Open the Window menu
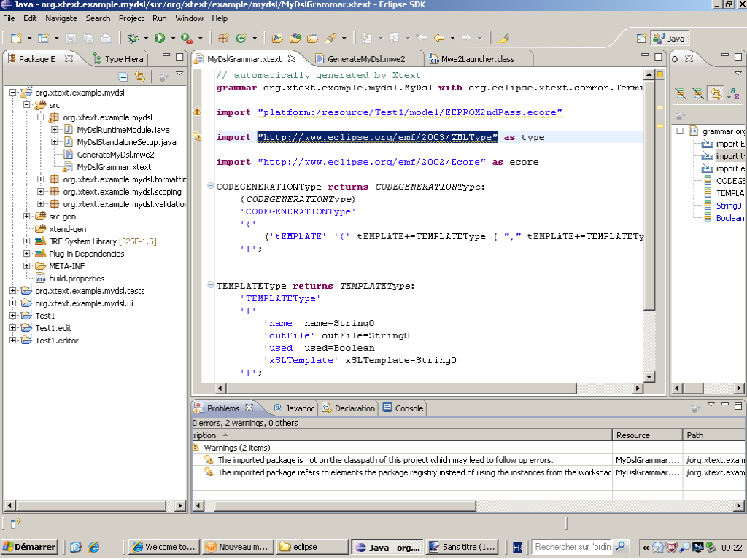The width and height of the screenshot is (747, 560). 189,18
